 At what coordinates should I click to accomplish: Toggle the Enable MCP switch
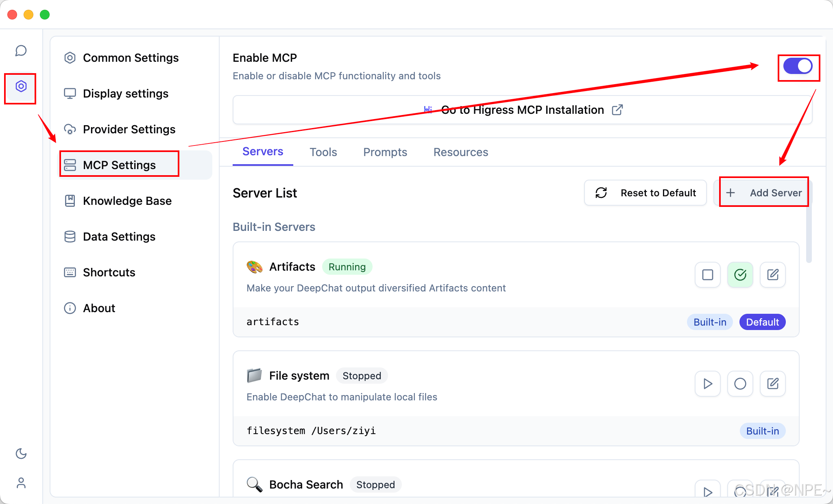point(798,66)
